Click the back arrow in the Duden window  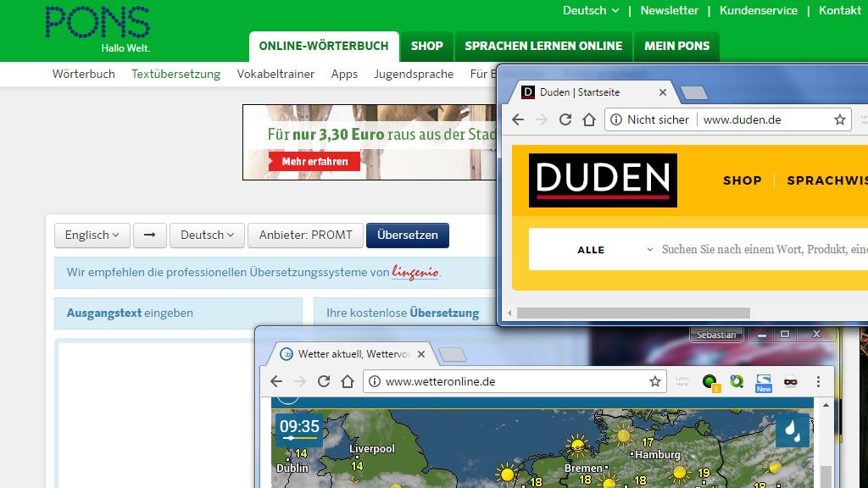517,119
